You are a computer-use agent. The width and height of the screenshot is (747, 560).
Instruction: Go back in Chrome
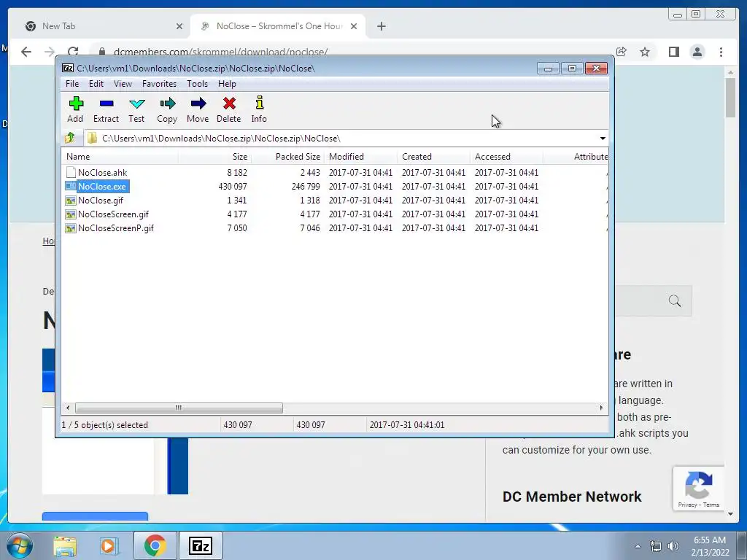point(26,52)
